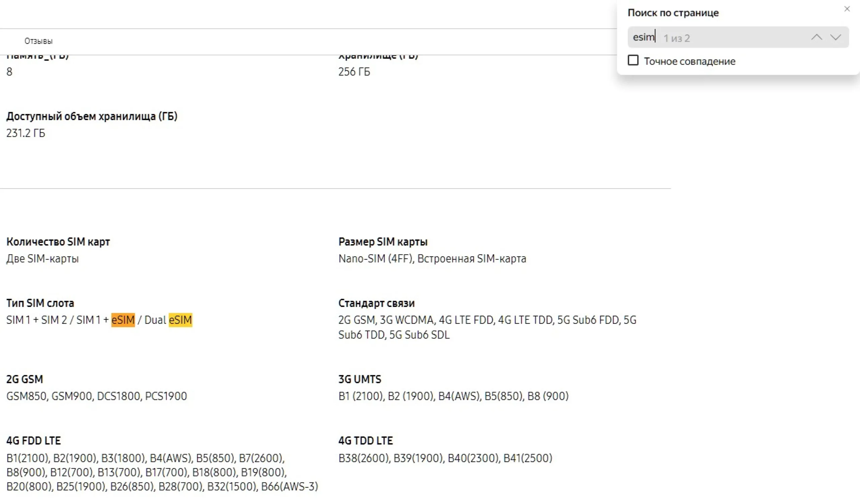Click the yellow highlighted eSIM after Dual
860x504 pixels.
pyautogui.click(x=180, y=320)
